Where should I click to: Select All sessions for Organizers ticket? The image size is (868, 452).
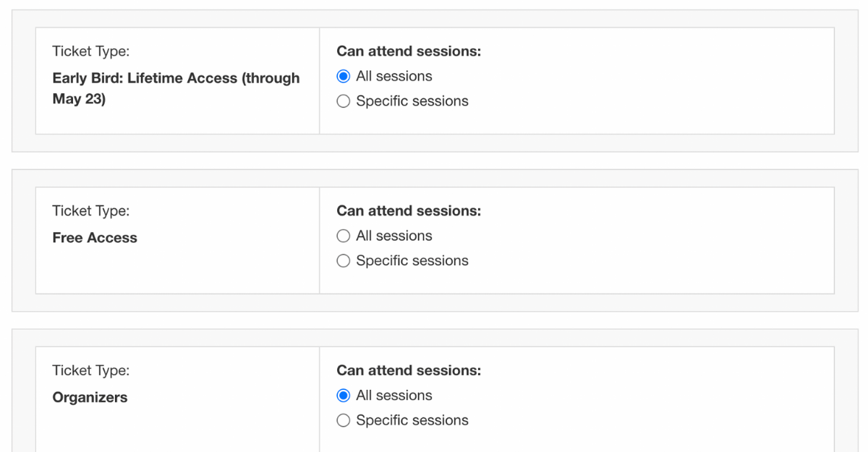(x=343, y=396)
